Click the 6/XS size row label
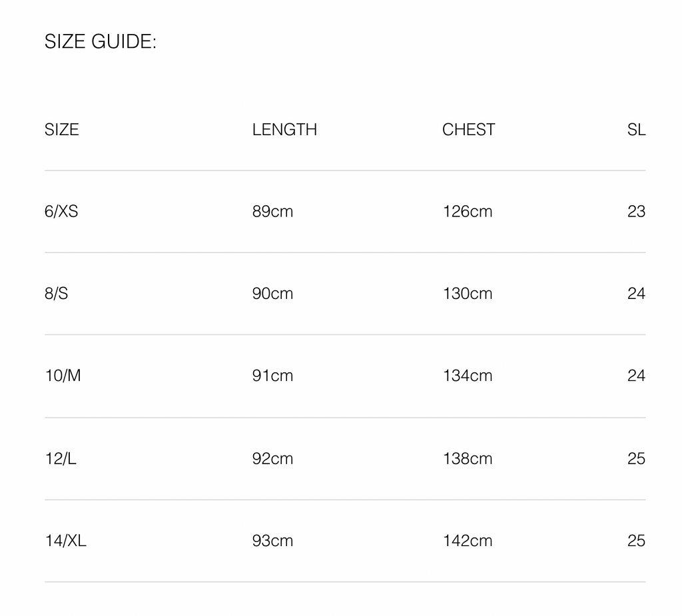Image resolution: width=682 pixels, height=616 pixels. pos(61,211)
